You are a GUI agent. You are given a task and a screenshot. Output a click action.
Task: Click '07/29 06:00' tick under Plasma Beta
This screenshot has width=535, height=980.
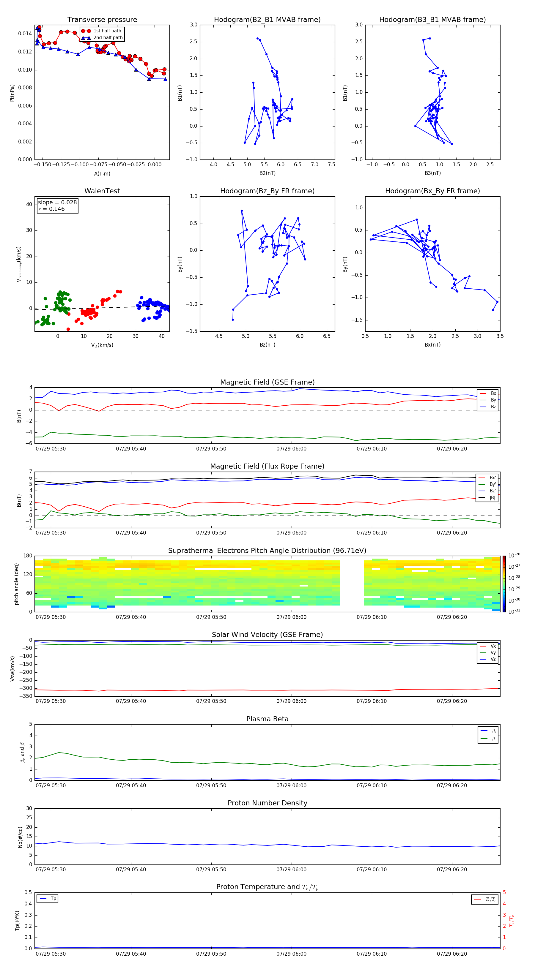[291, 785]
